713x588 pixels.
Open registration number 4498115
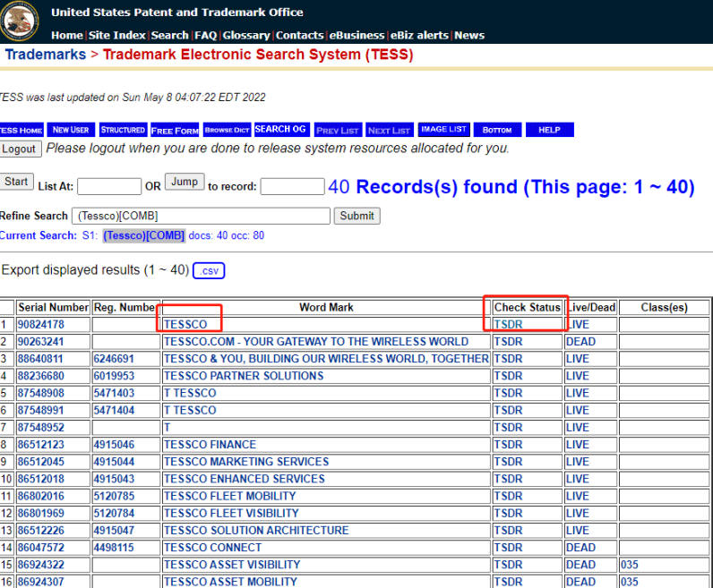(x=114, y=548)
